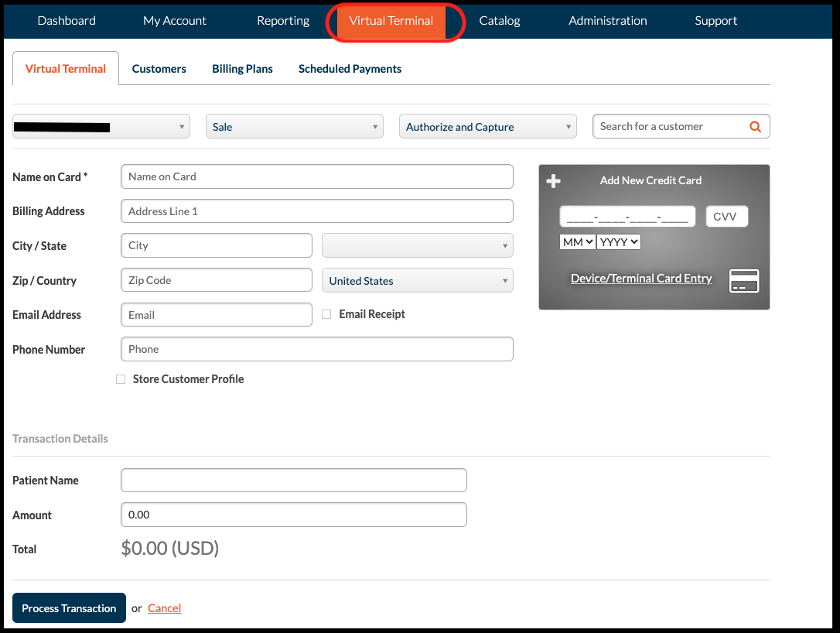This screenshot has width=840, height=633.
Task: Click the CVV input field
Action: [x=726, y=217]
